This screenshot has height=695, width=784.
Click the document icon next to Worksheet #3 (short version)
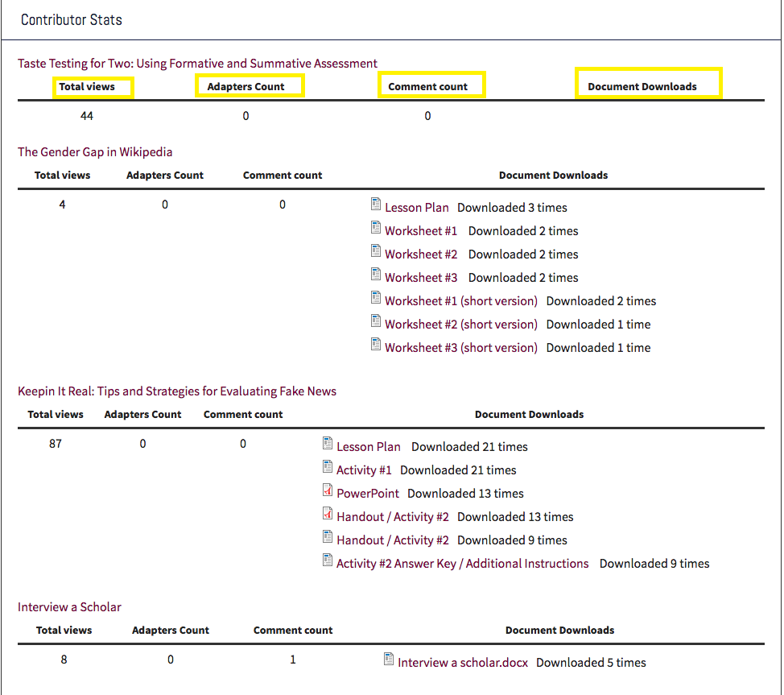pyautogui.click(x=376, y=345)
